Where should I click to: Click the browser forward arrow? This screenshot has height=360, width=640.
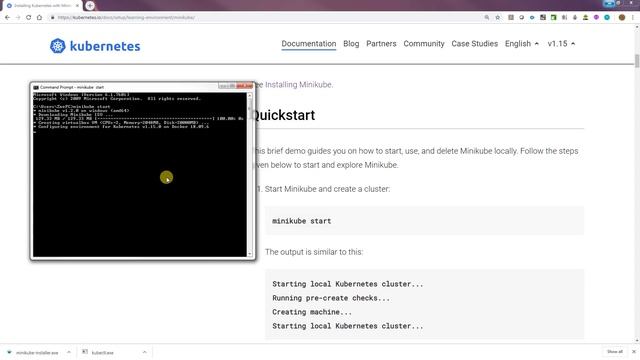[x=18, y=18]
